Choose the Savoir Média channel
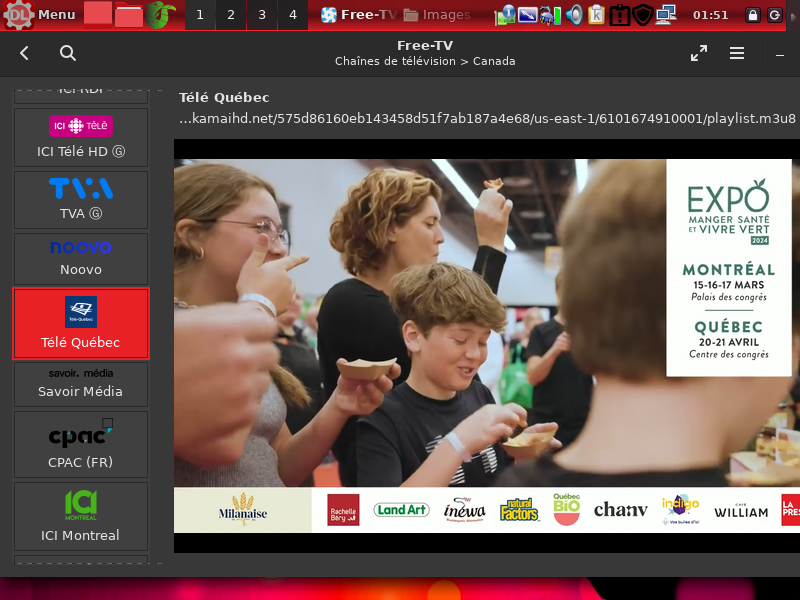This screenshot has width=800, height=600. coord(81,384)
